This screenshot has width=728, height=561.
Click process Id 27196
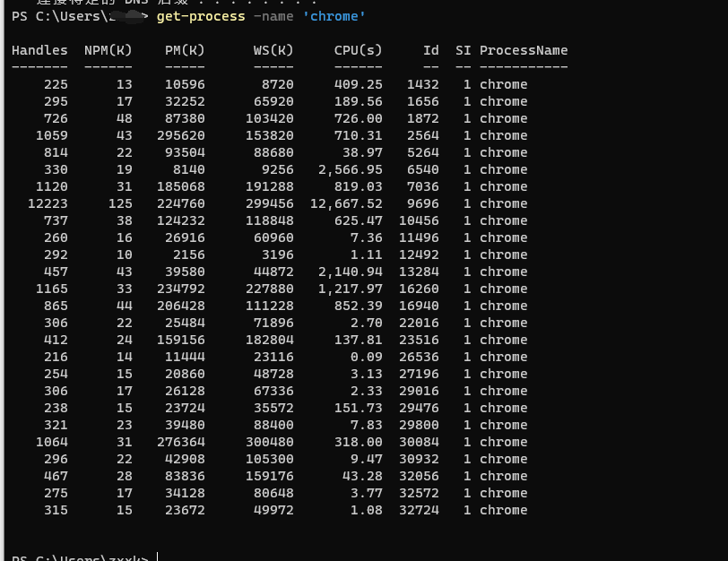[419, 374]
